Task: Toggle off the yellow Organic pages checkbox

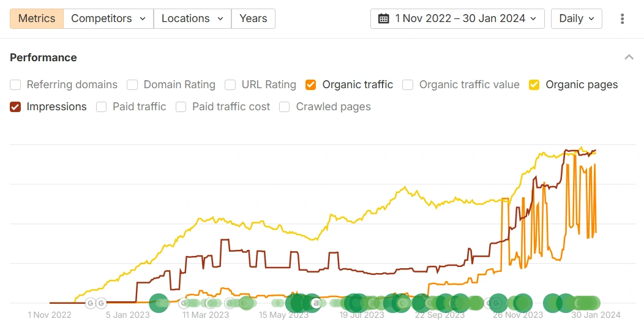Action: (x=534, y=85)
